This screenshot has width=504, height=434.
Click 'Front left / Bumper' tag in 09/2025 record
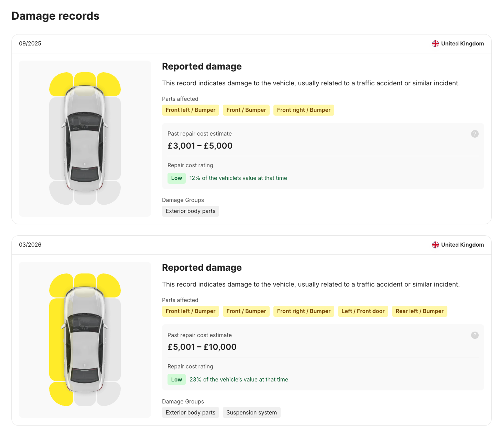190,110
